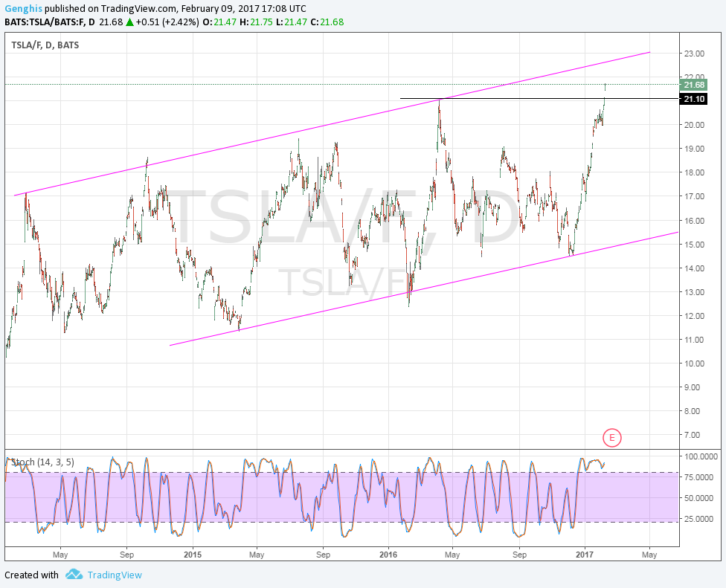The image size is (726, 588).
Task: Click the 2017 time axis label
Action: (585, 555)
